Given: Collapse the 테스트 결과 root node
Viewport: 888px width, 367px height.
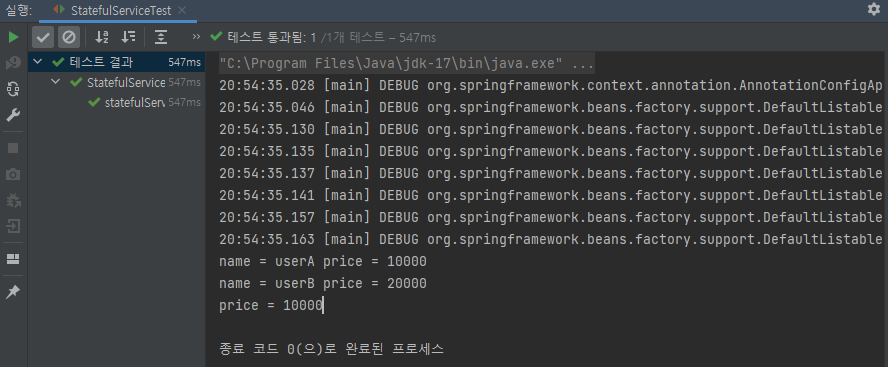Looking at the screenshot, I should pyautogui.click(x=38, y=62).
